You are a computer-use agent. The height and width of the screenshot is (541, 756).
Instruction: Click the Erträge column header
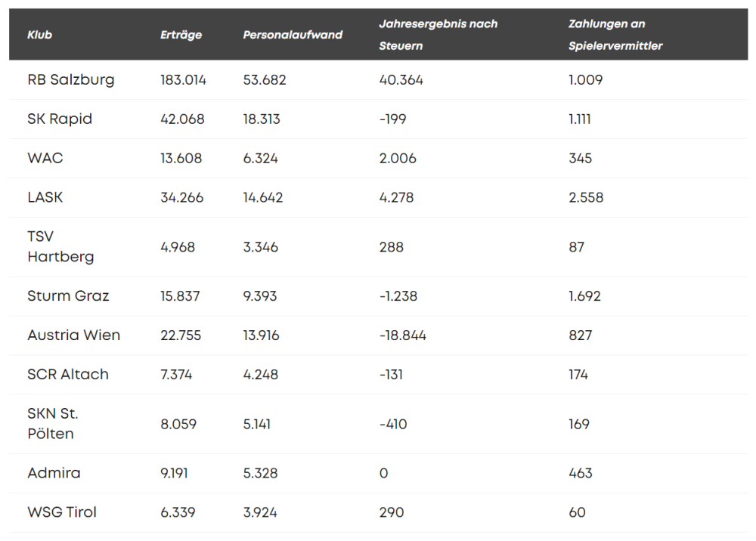[181, 35]
